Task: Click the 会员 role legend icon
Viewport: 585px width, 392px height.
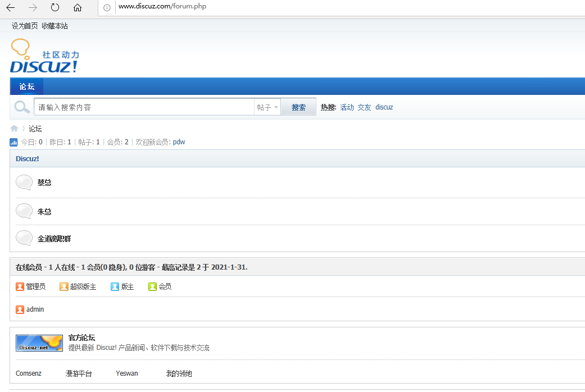Action: (x=152, y=286)
